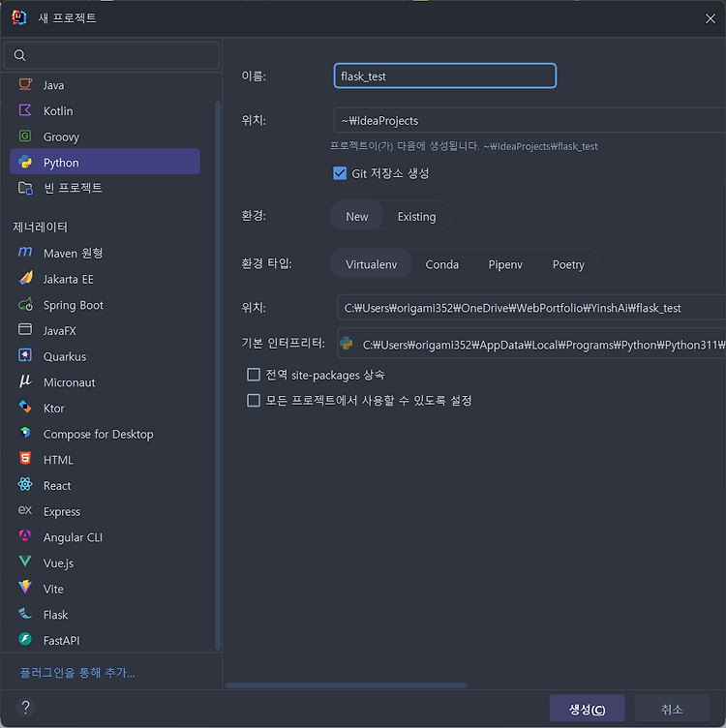Select Spring Boot generator
726x728 pixels.
click(x=105, y=305)
